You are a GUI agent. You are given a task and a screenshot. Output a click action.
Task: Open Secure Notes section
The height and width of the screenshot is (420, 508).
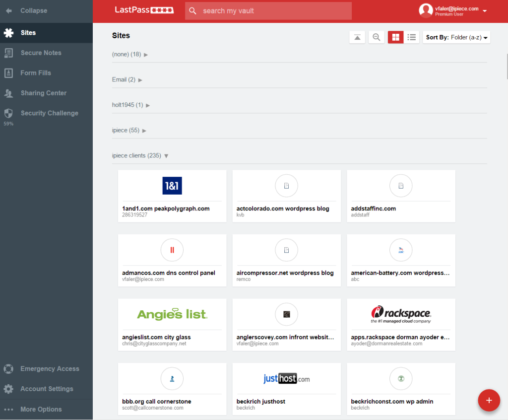click(41, 53)
